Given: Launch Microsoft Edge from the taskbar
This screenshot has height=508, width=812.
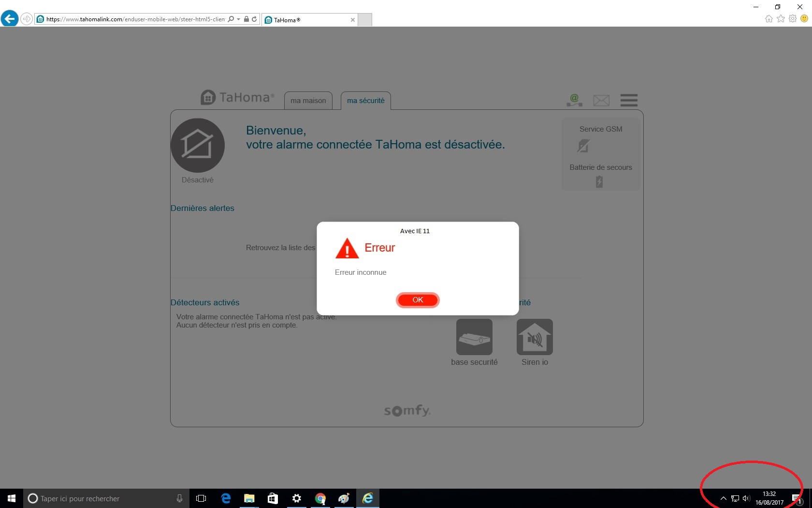Looking at the screenshot, I should tap(226, 498).
